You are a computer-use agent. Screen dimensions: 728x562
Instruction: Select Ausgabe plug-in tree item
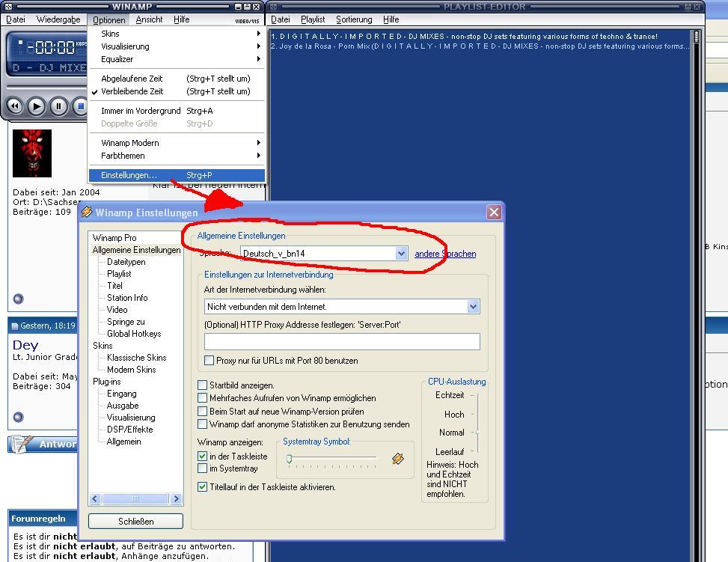123,406
